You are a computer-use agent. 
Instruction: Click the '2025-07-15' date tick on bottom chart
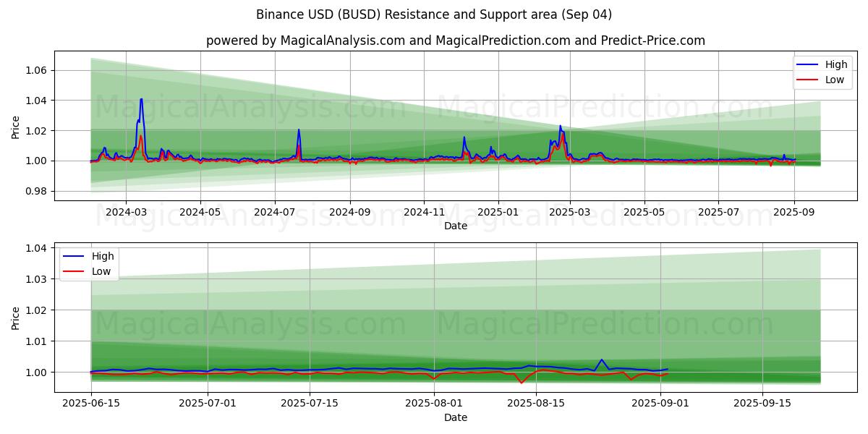[310, 404]
